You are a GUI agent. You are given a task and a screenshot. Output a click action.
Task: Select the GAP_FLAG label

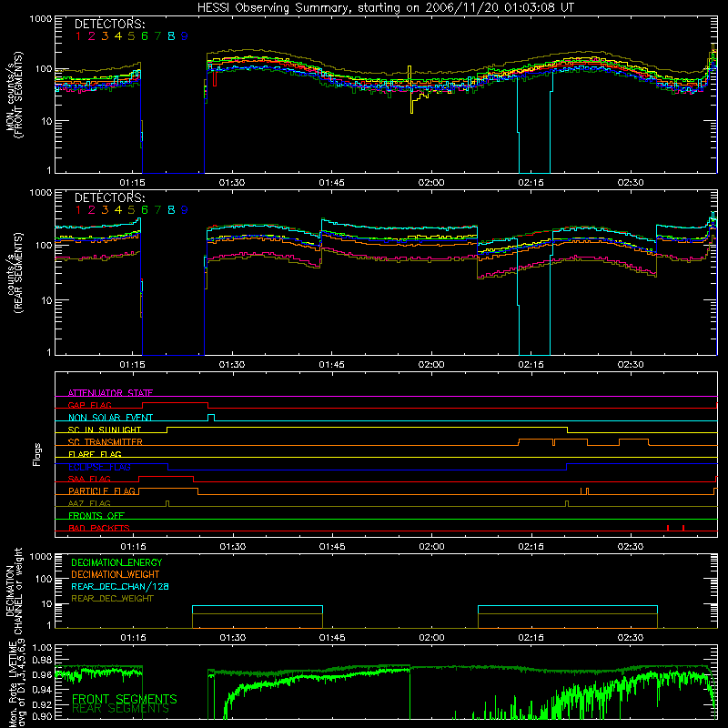tap(89, 405)
